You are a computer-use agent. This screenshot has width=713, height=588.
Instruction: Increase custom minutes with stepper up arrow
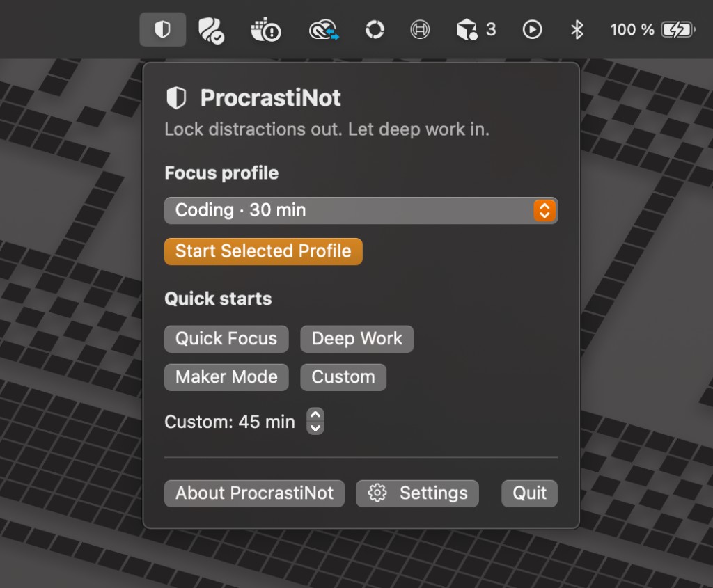pyautogui.click(x=315, y=415)
